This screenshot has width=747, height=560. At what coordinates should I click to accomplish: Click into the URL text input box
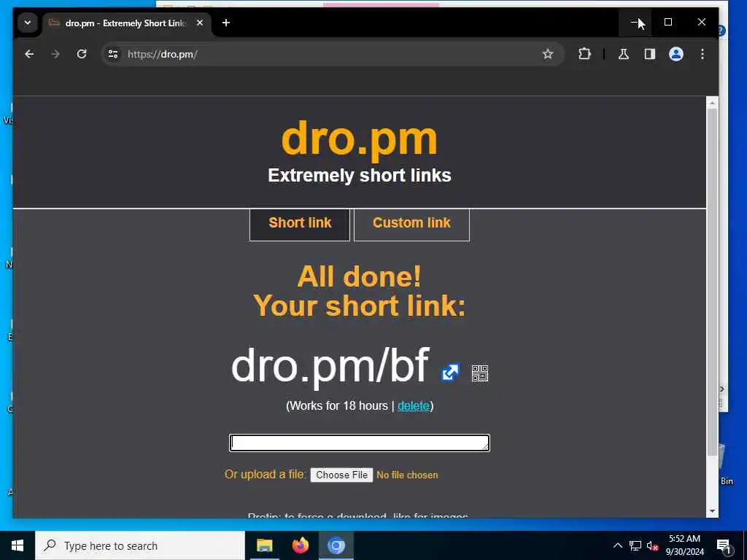pos(359,443)
